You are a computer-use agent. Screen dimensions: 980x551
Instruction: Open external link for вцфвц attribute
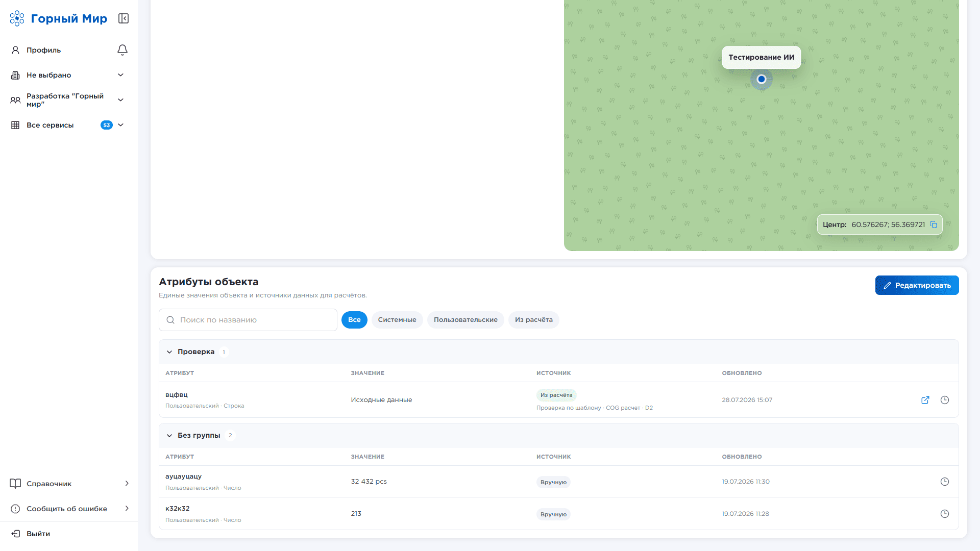925,400
